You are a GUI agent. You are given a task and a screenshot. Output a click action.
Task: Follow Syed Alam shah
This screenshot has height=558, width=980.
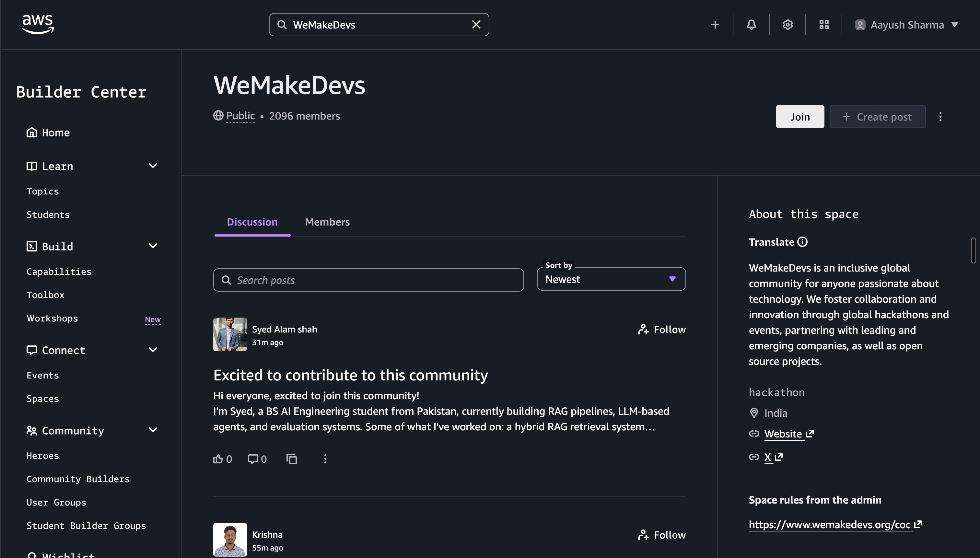(x=661, y=330)
